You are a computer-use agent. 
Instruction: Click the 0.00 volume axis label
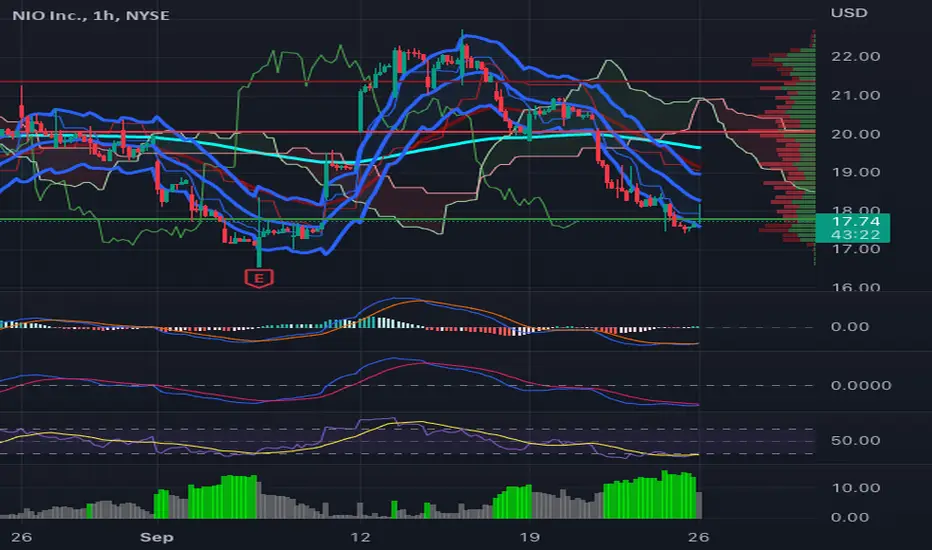tap(850, 517)
